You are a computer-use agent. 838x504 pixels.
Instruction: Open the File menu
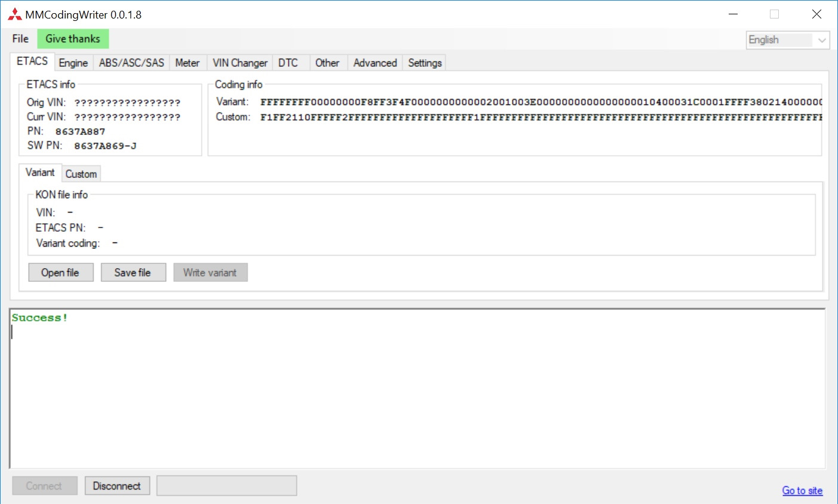(x=20, y=38)
